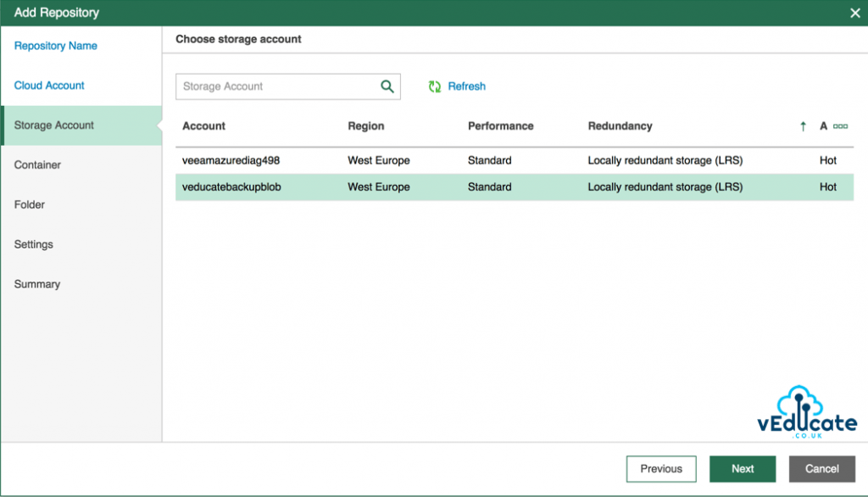Viewport: 868px width, 497px height.
Task: Open the Settings step
Action: coord(34,244)
